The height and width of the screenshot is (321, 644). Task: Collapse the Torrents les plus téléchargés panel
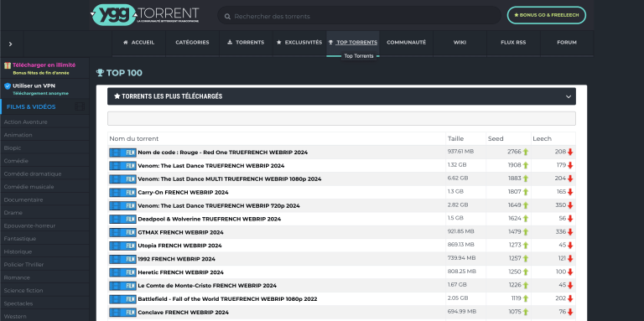point(569,97)
